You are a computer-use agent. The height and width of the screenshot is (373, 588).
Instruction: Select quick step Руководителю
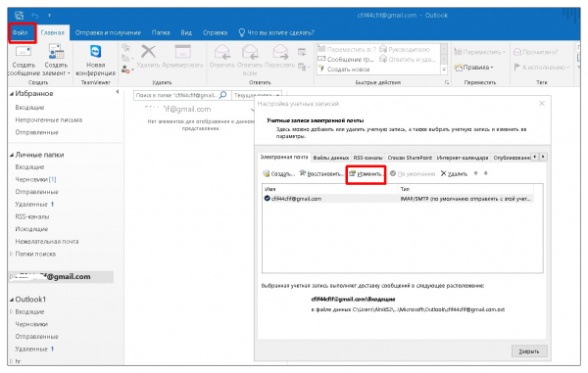[405, 49]
